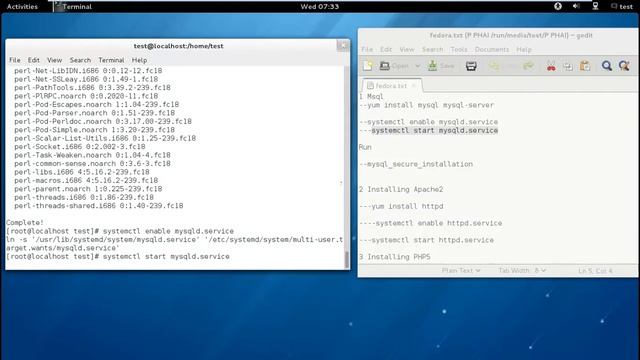
Task: Redo the last action in gedit
Action: click(529, 66)
